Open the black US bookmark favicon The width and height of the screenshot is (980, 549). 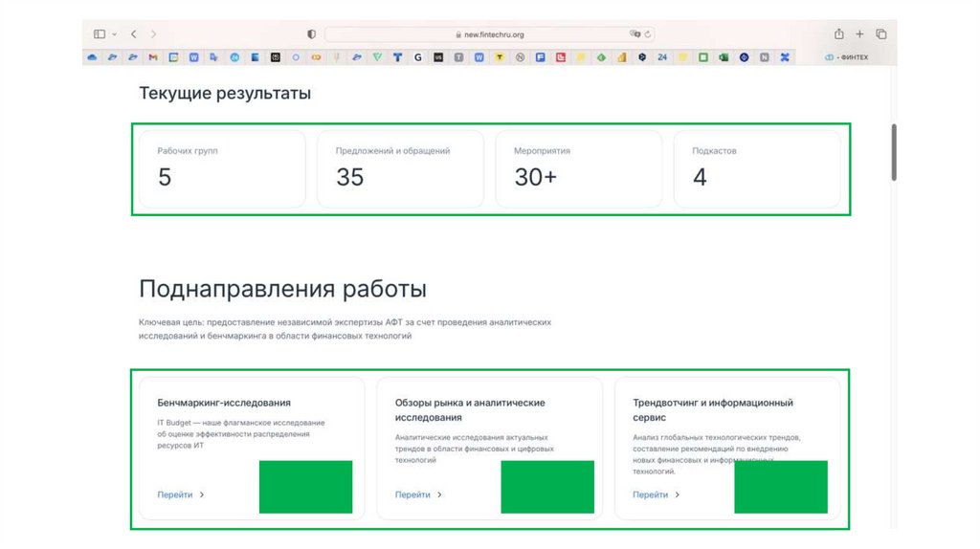tap(438, 56)
